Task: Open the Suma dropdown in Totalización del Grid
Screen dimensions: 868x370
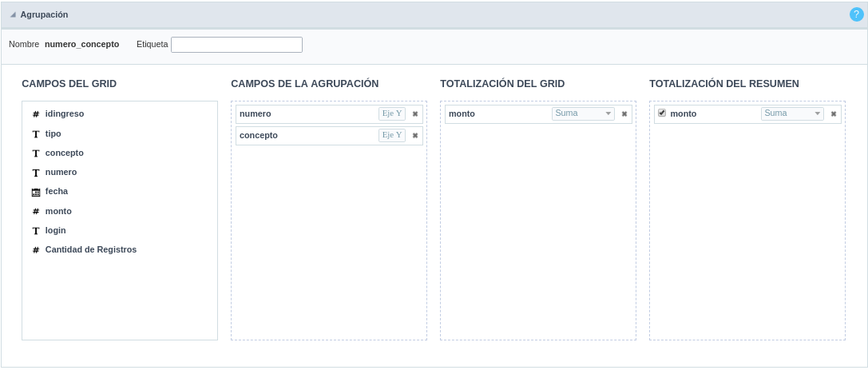Action: (x=583, y=113)
